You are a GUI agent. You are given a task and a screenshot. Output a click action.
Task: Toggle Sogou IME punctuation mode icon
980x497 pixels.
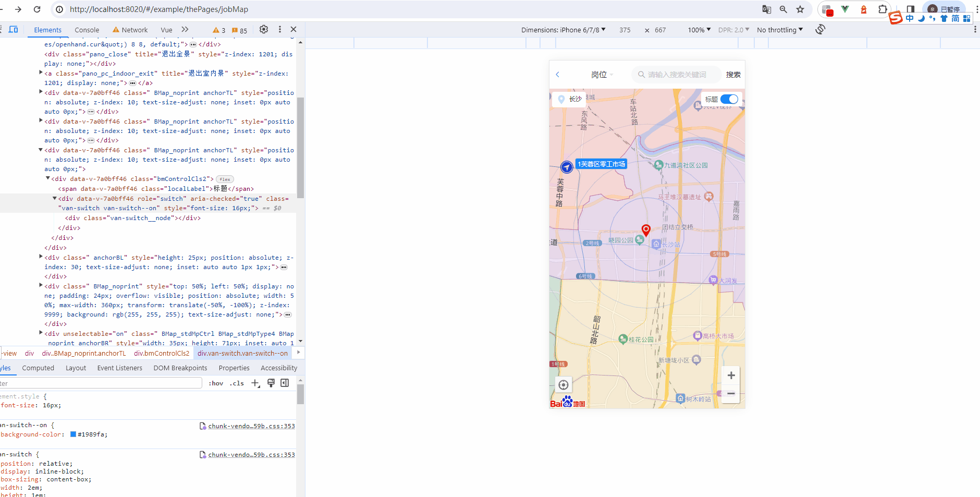click(x=932, y=18)
